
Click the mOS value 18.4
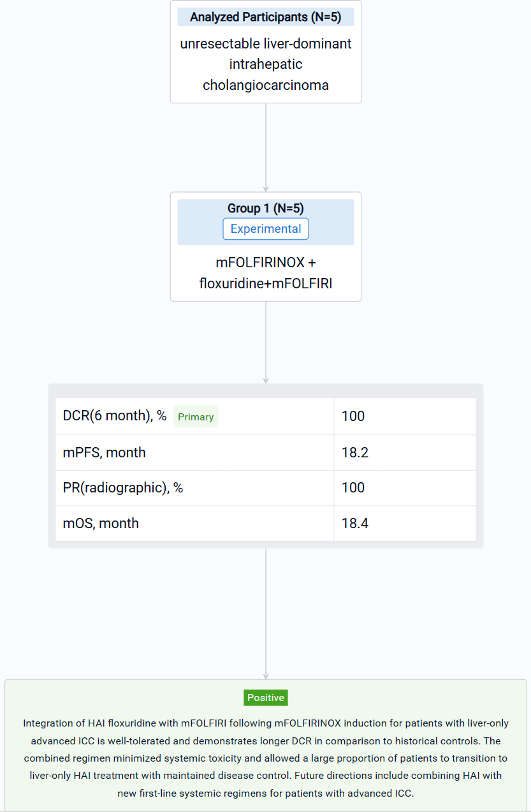(x=355, y=524)
